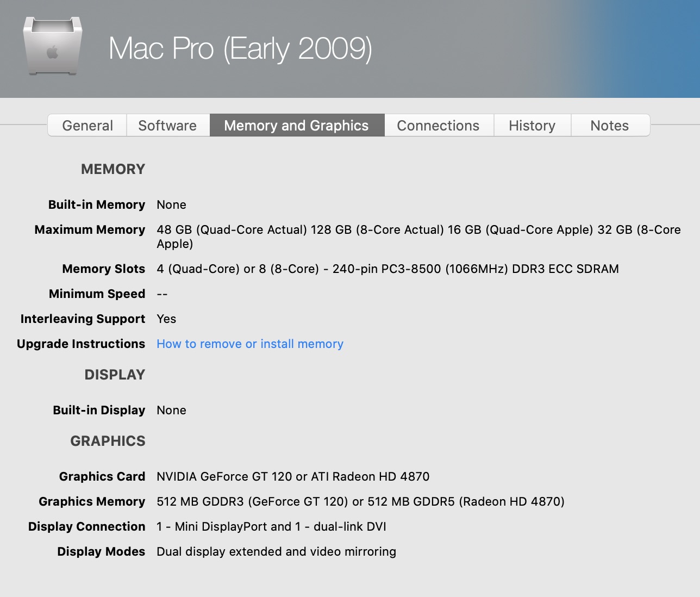
Task: Select the 'Display Modes' label
Action: 101,551
